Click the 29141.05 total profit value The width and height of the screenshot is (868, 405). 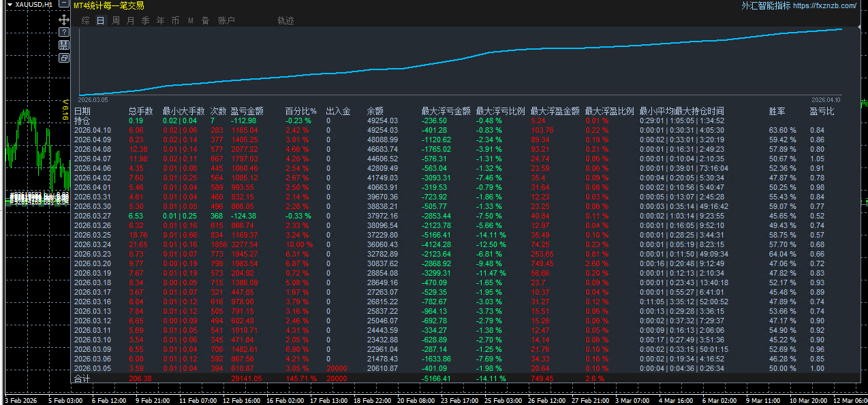coord(245,378)
